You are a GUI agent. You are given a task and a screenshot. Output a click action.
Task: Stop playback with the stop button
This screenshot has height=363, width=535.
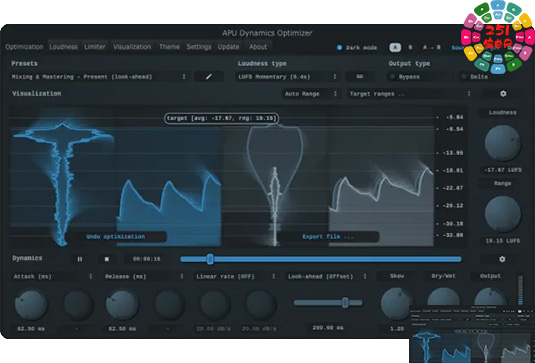click(106, 259)
